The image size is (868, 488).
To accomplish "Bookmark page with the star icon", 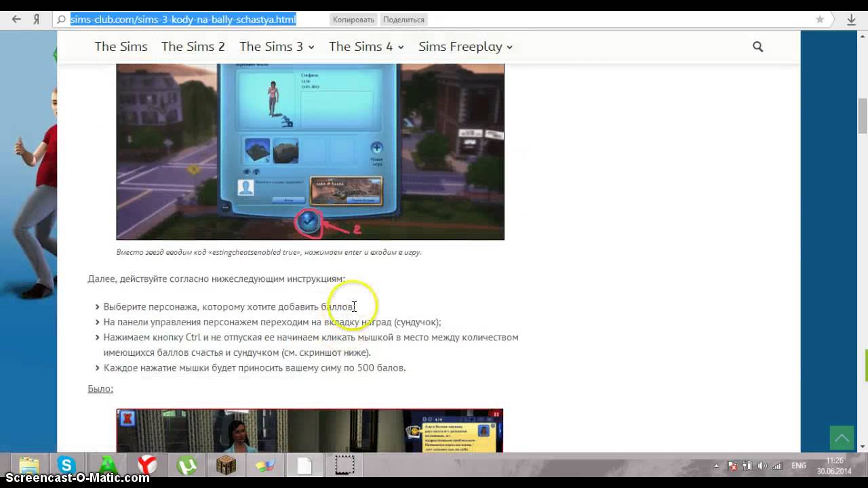I will pos(820,20).
